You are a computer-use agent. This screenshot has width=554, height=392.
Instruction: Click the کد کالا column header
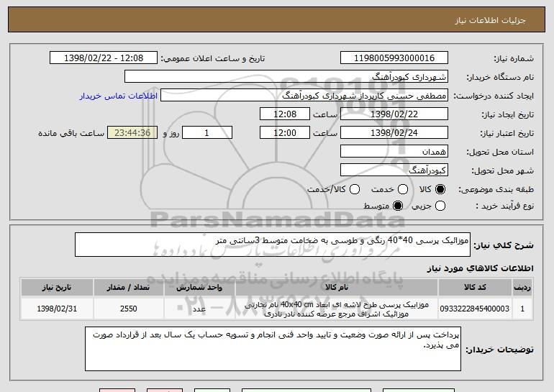coord(475,288)
